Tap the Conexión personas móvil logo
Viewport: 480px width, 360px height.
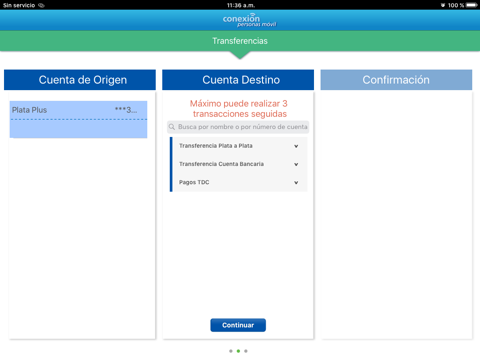pos(249,20)
